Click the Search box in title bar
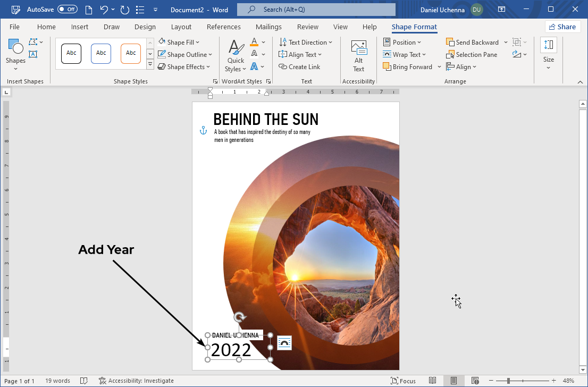Image resolution: width=588 pixels, height=387 pixels. [316, 10]
